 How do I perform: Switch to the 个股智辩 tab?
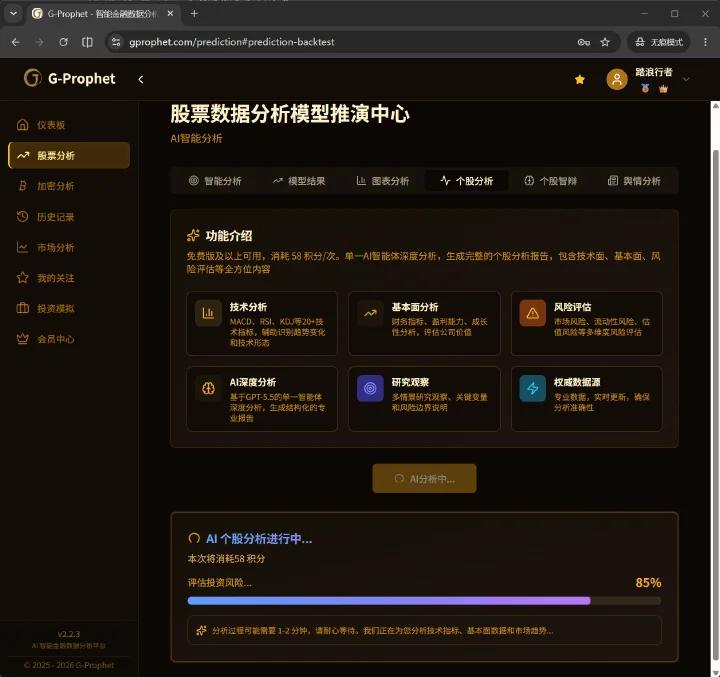pos(550,181)
